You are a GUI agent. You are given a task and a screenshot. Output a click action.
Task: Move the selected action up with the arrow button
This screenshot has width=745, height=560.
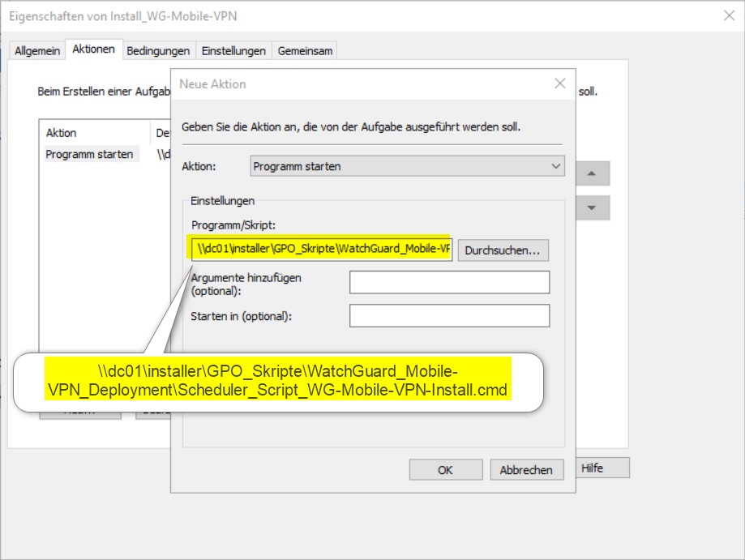(x=592, y=173)
